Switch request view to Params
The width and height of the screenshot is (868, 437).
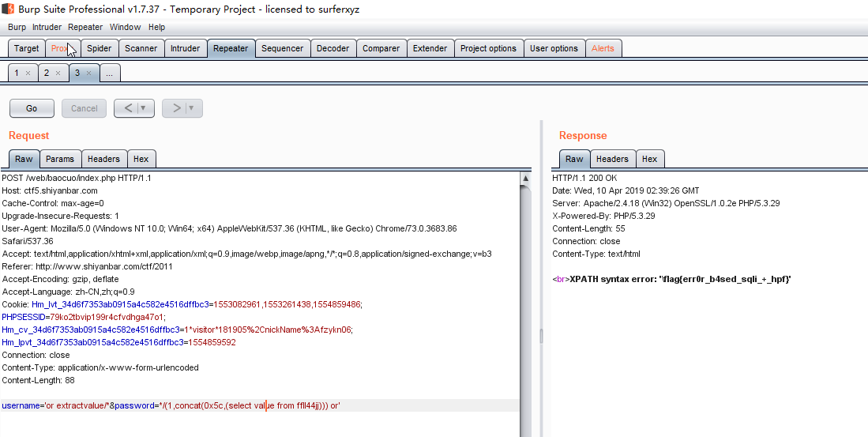(60, 159)
